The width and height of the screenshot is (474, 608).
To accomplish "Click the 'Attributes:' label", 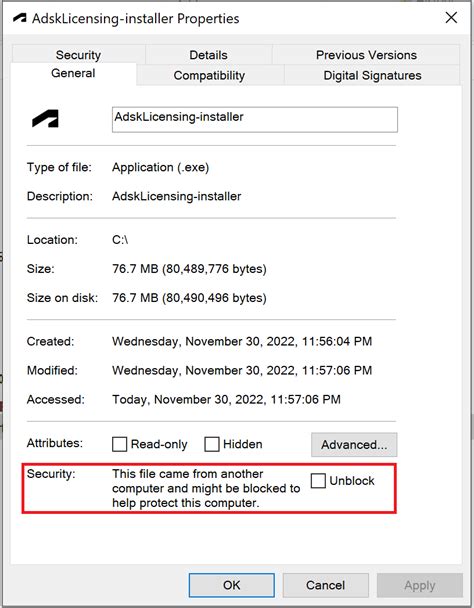I will point(55,443).
